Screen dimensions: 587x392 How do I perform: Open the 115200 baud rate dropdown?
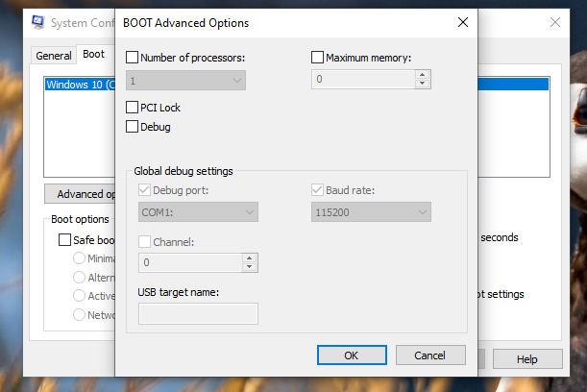[371, 211]
